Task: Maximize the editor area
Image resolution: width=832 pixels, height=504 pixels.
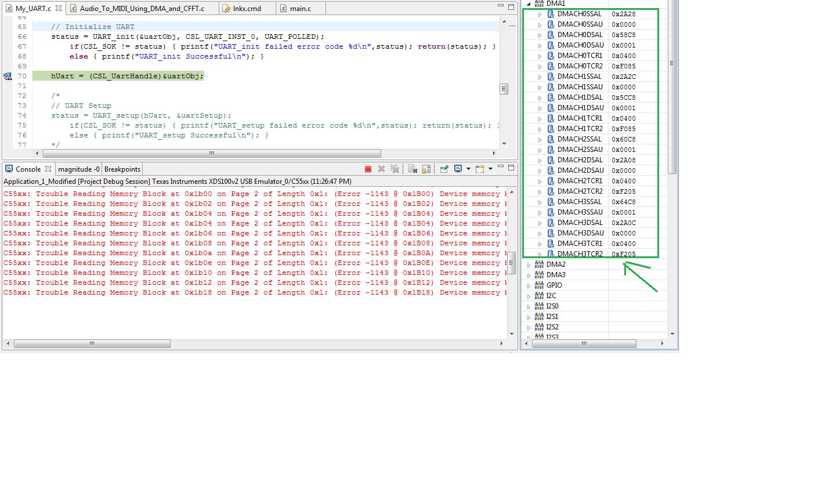Action: click(x=511, y=6)
